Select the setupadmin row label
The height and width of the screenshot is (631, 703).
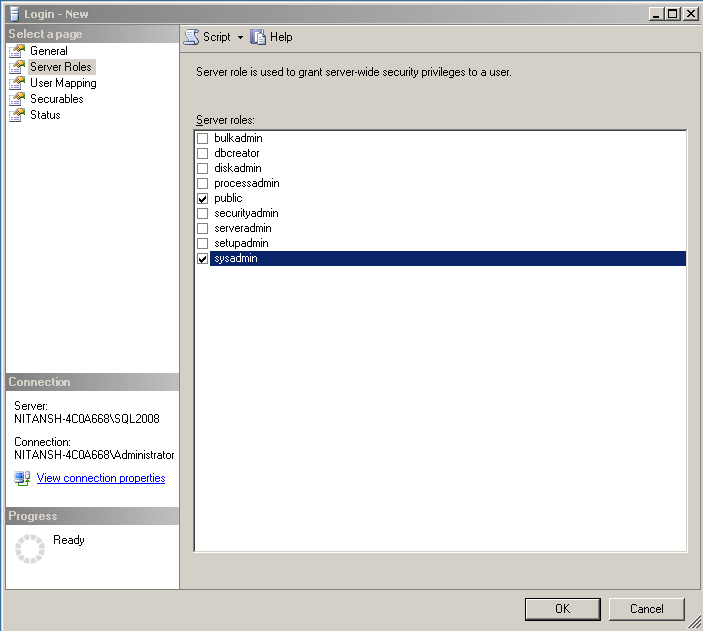click(241, 244)
